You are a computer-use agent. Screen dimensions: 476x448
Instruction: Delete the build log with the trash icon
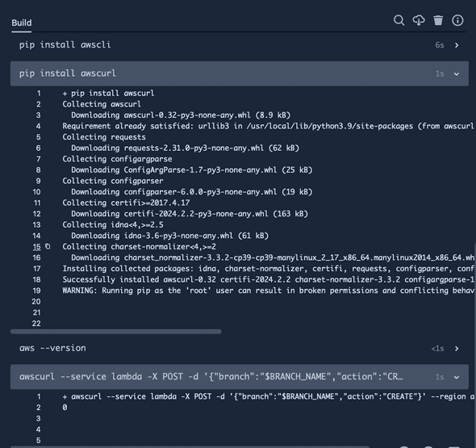(438, 20)
